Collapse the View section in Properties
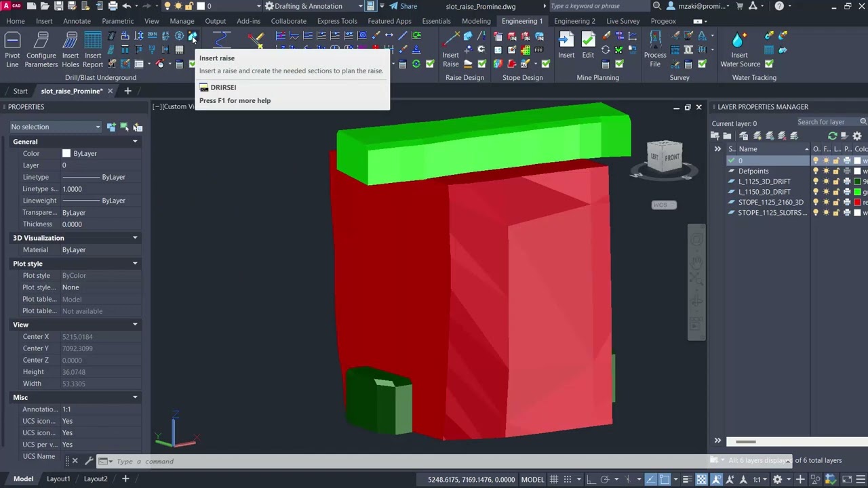 point(135,325)
